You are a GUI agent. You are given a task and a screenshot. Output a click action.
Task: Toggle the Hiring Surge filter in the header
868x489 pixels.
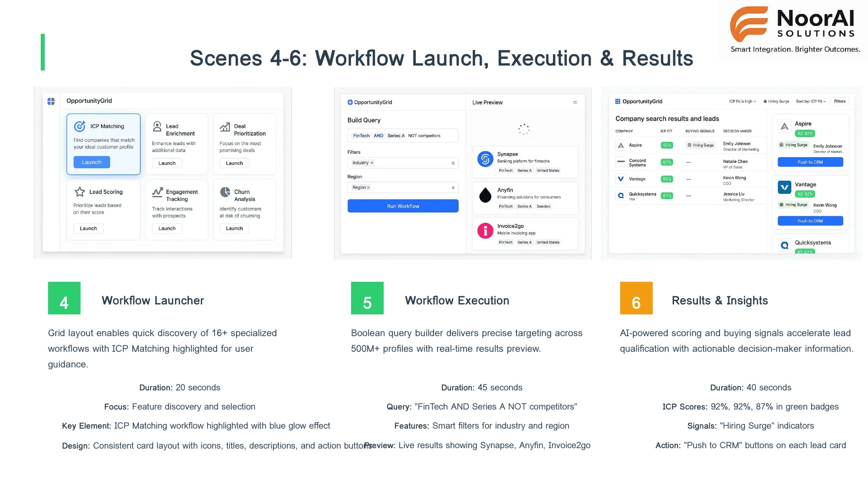[x=776, y=102]
